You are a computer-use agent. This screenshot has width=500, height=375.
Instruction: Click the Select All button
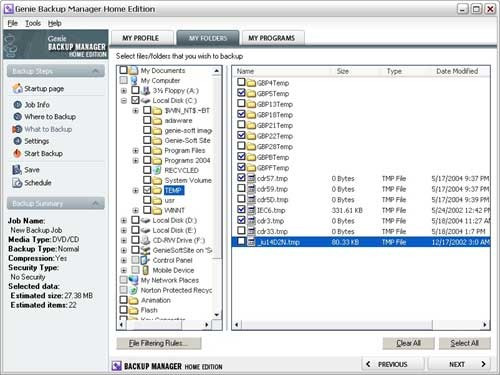(464, 343)
